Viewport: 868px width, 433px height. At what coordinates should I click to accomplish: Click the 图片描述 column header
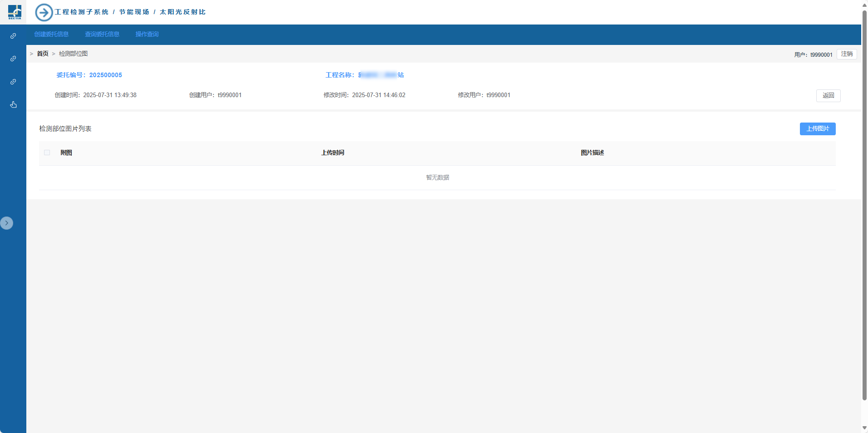pos(592,153)
